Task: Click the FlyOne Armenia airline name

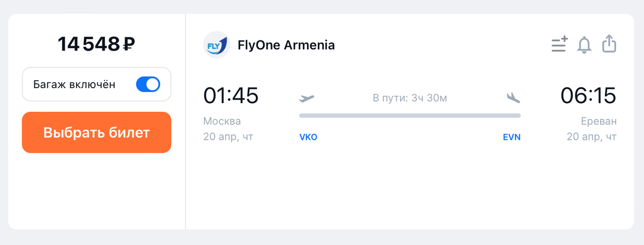Action: [286, 45]
